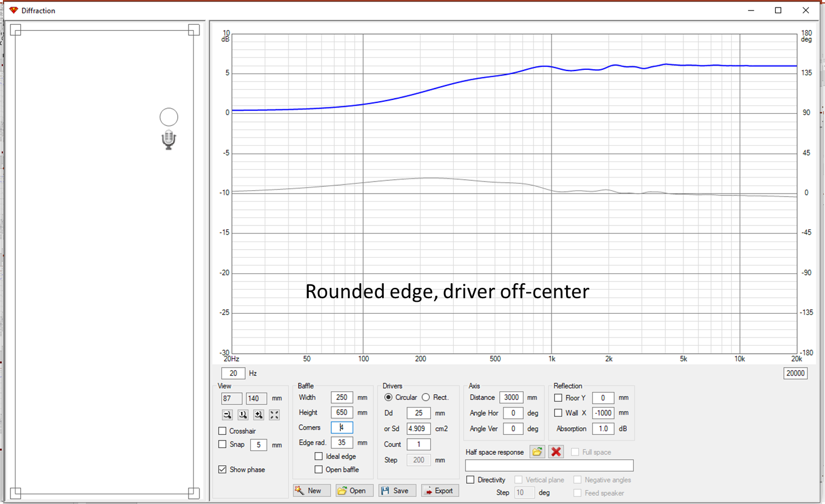This screenshot has height=504, width=825.
Task: Click the gray phase curve at the 200 Hz gridline
Action: (x=420, y=178)
